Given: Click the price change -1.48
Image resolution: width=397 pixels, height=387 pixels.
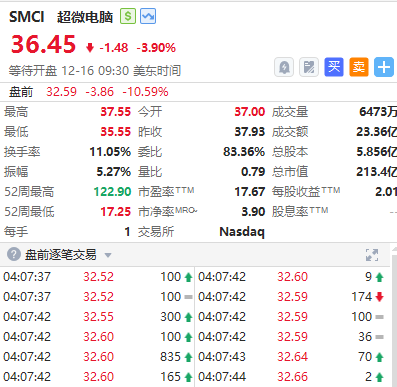Looking at the screenshot, I should (x=114, y=48).
